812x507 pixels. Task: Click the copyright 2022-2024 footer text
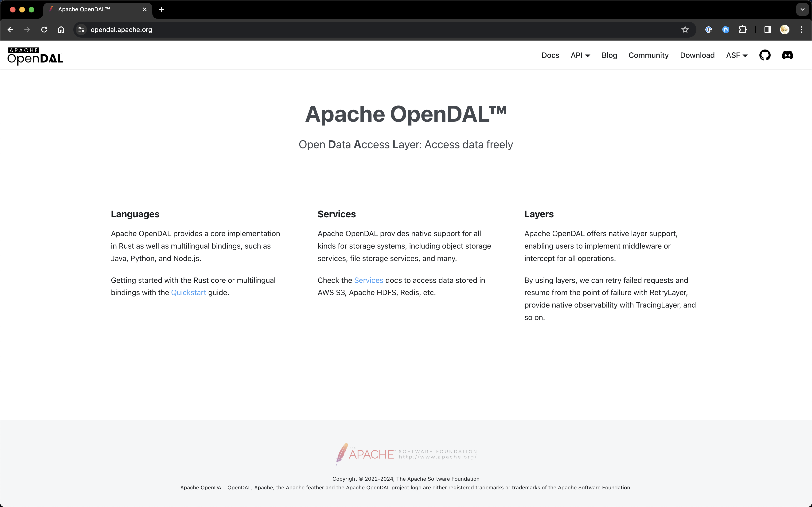[x=406, y=479]
